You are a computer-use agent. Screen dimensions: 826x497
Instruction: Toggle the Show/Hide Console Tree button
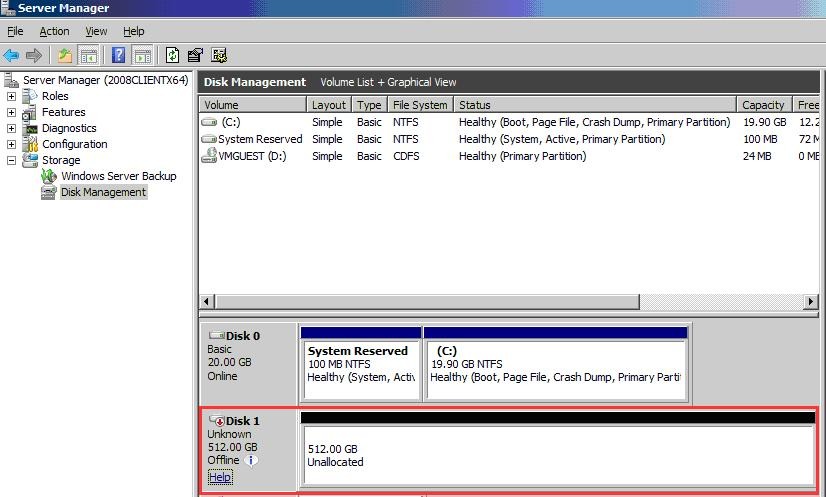point(88,55)
